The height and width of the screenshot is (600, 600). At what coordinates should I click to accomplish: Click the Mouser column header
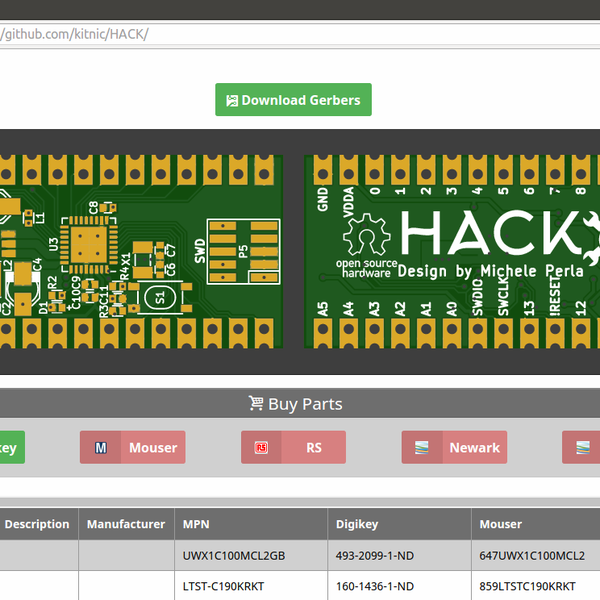536,524
